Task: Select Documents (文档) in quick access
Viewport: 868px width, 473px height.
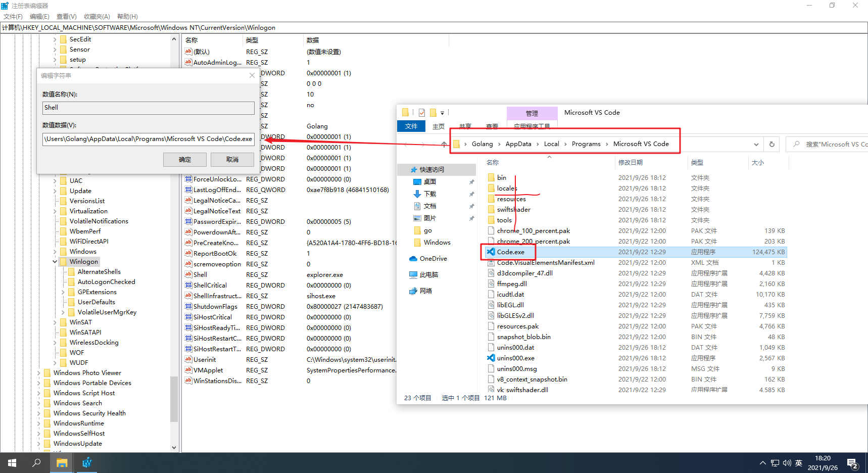Action: pyautogui.click(x=429, y=206)
